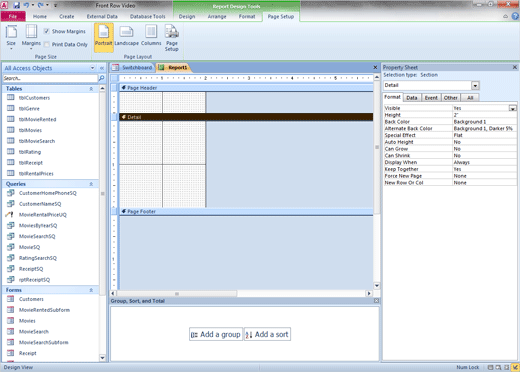This screenshot has width=520, height=372.
Task: Click the help question mark icon
Action: pos(515,16)
